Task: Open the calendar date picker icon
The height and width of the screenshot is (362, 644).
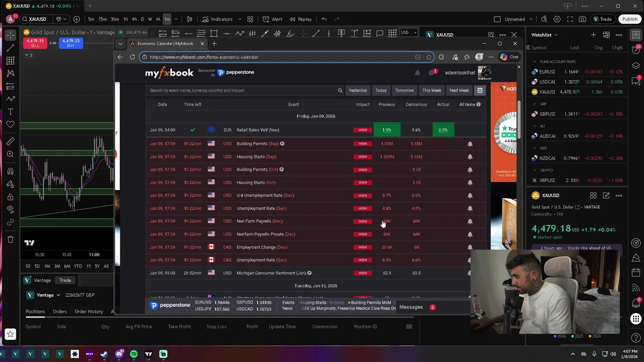Action: click(x=480, y=90)
